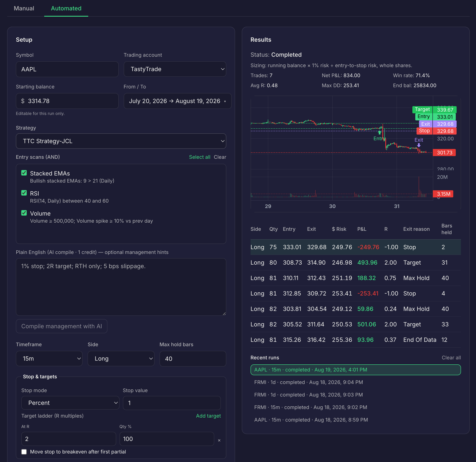This screenshot has height=462, width=476.
Task: Clear the entry scans selection
Action: click(220, 157)
